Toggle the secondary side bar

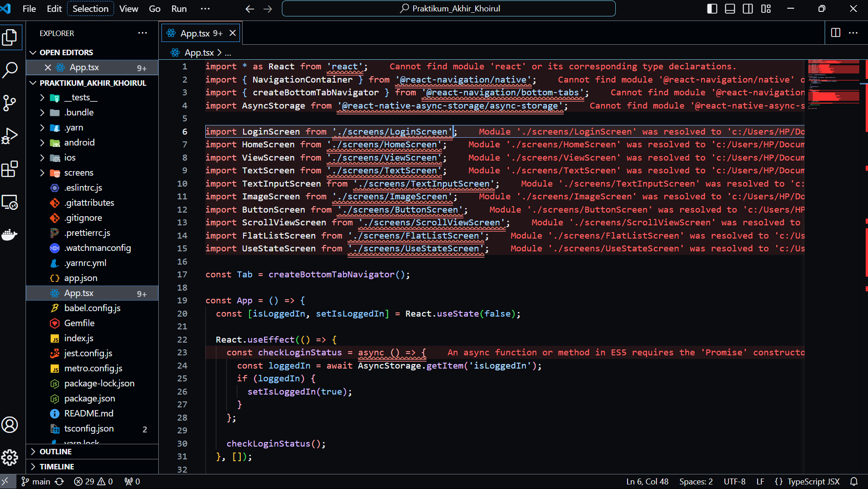click(748, 9)
